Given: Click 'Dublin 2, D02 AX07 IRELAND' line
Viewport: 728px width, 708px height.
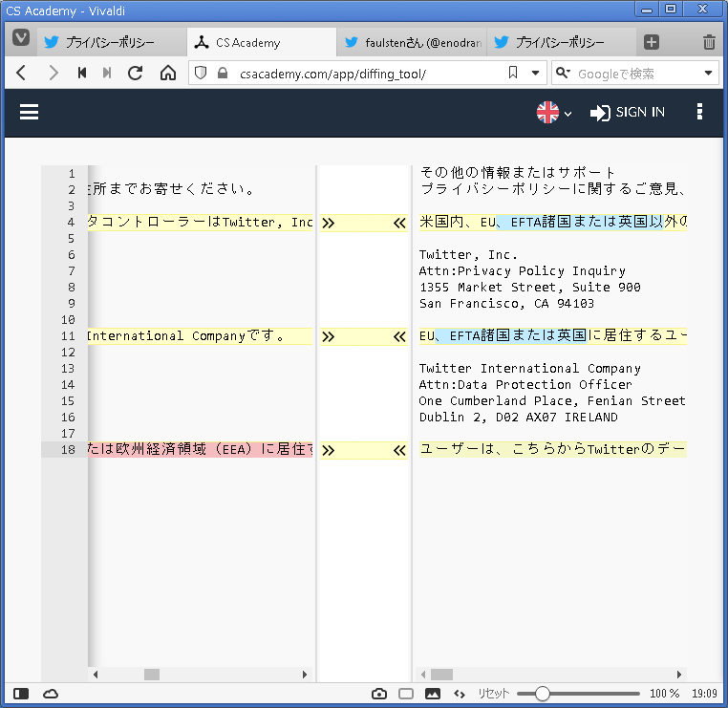Looking at the screenshot, I should point(518,418).
